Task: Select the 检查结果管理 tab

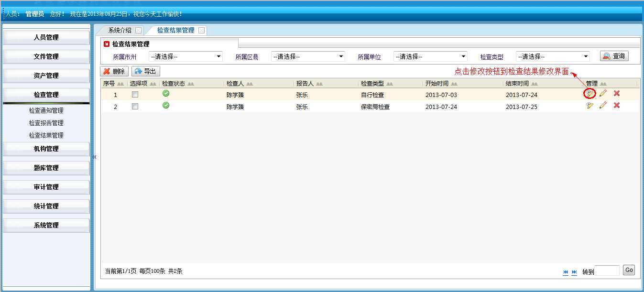Action: pos(175,30)
